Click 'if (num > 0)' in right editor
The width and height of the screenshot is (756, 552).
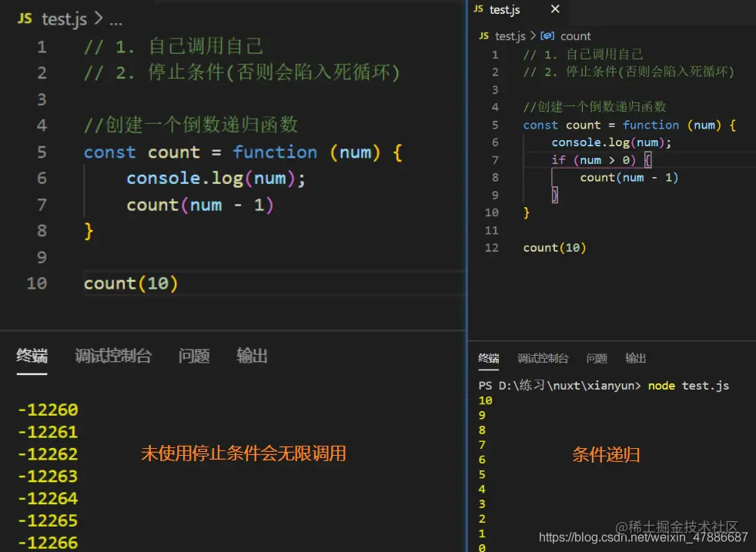point(594,160)
